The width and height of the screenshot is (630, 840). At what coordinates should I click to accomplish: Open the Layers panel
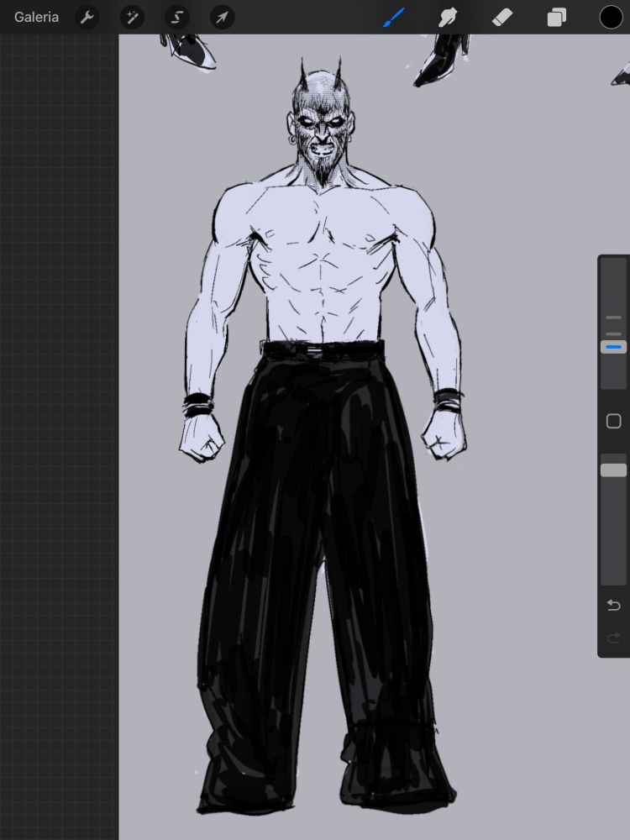coord(557,18)
